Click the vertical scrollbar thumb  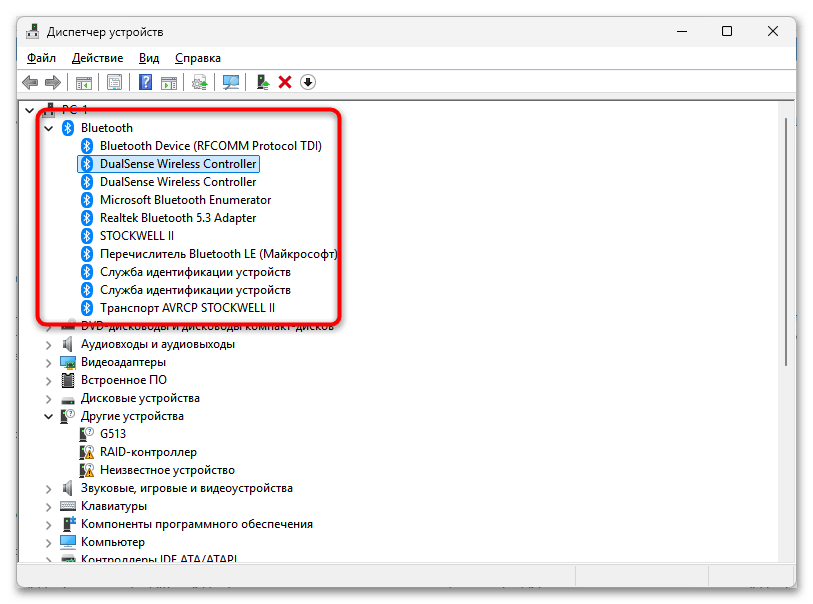click(x=787, y=242)
